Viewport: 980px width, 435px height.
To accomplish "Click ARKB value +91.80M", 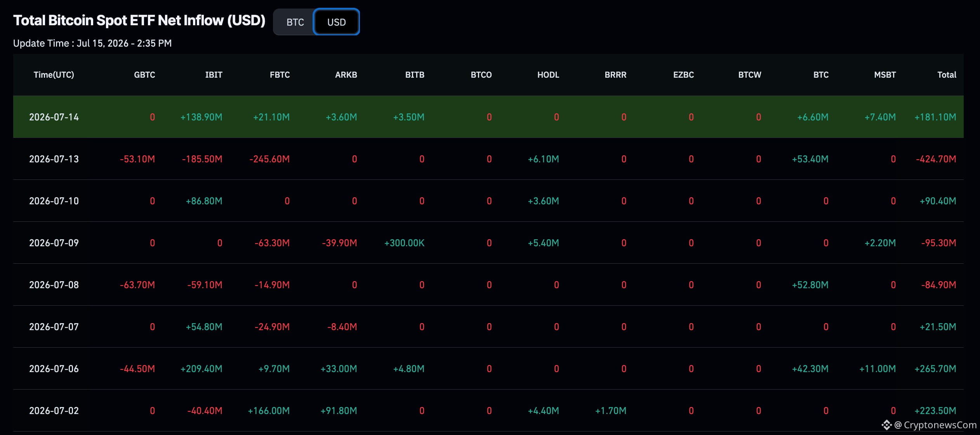I will tap(339, 411).
